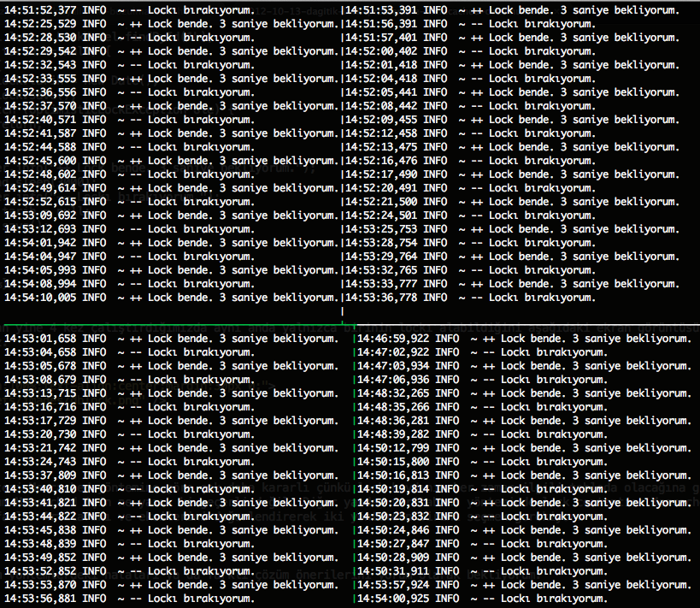700x608 pixels.
Task: Select the 14:54:10,005 Lock bende entry
Action: tap(172, 298)
